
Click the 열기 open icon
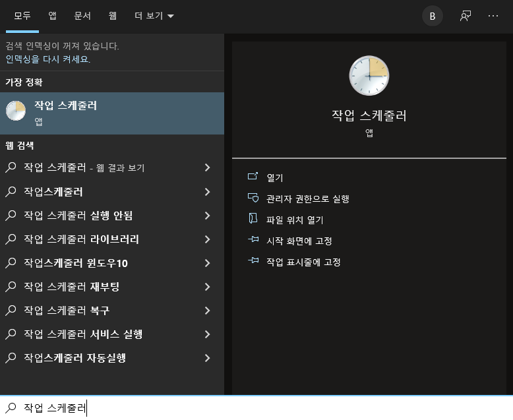[x=253, y=177]
